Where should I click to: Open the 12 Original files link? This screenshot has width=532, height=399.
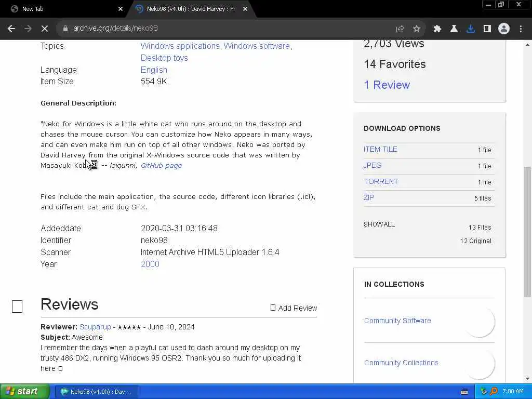pyautogui.click(x=476, y=241)
